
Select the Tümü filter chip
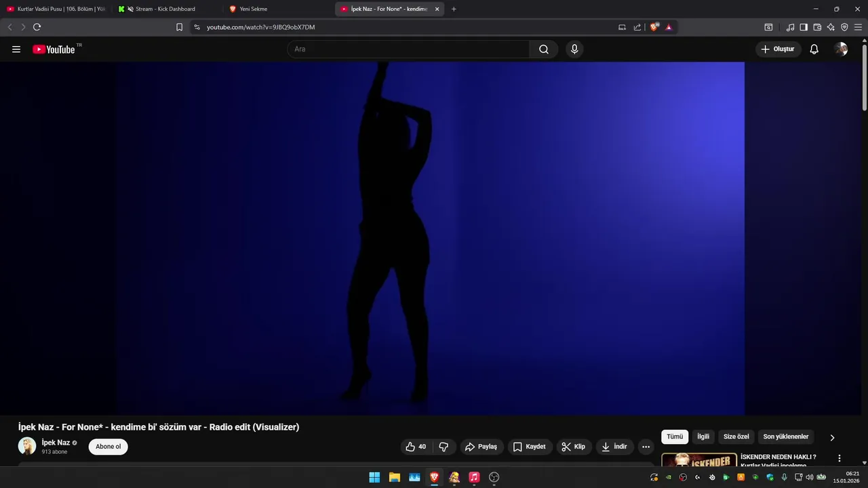point(675,437)
